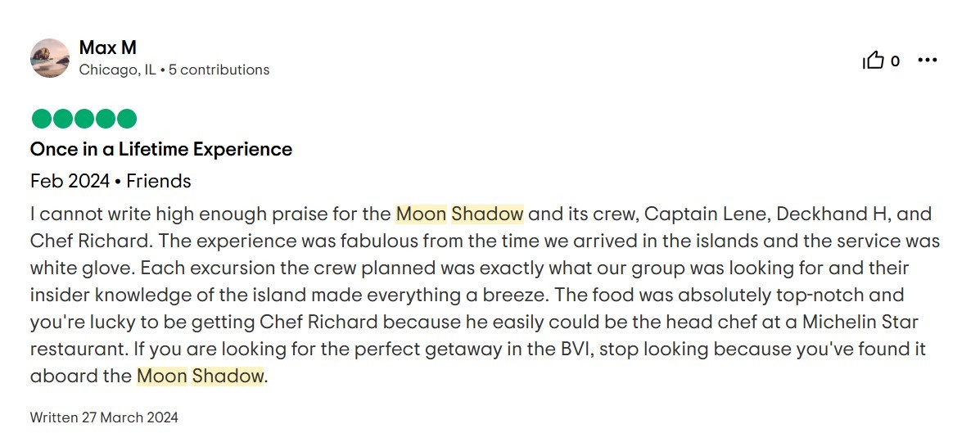Viewport: 980px width, 433px height.
Task: Open the "Once in a Lifetime Experience" title
Action: 161,149
